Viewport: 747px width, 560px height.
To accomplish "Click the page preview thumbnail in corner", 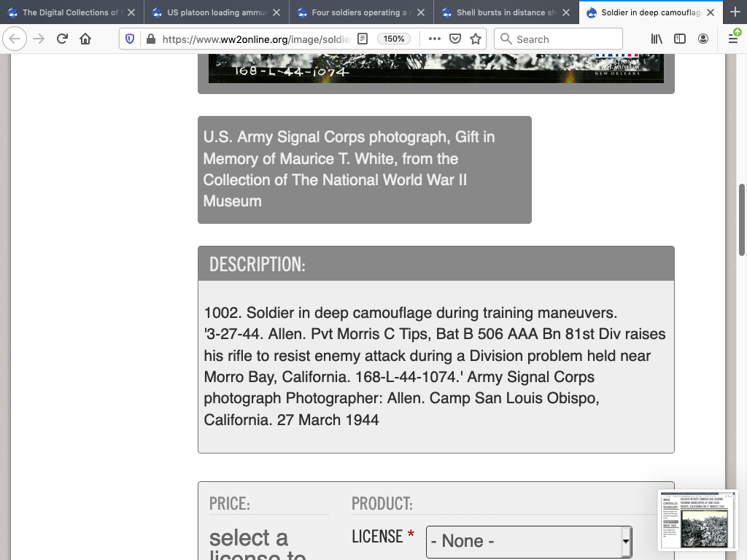I will [x=697, y=520].
